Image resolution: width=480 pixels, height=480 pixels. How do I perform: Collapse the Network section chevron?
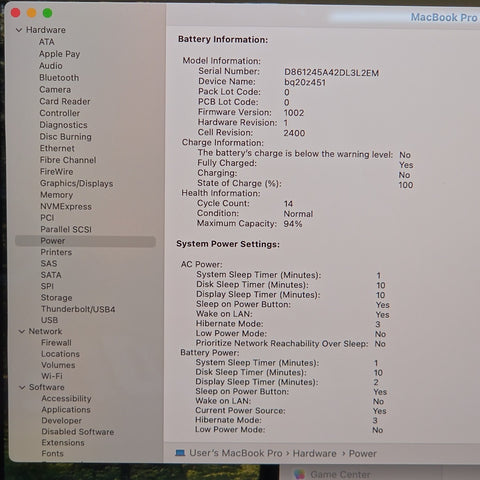coord(22,332)
